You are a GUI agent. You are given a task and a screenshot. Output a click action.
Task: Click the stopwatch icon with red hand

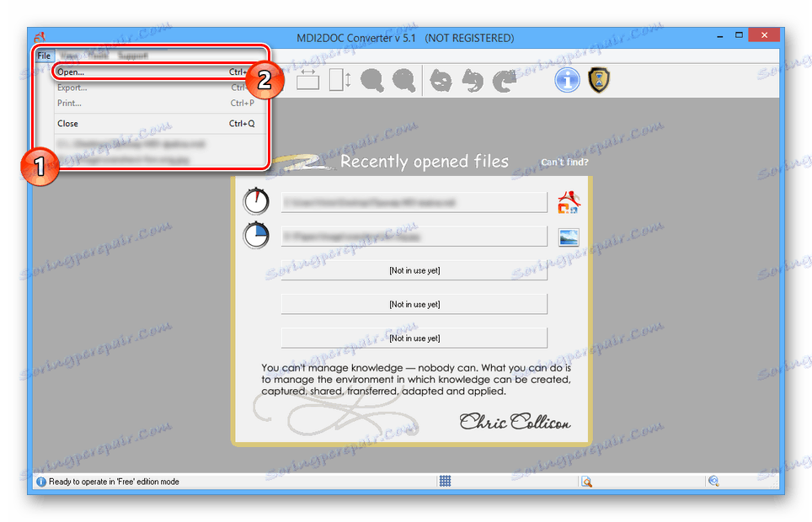point(256,201)
